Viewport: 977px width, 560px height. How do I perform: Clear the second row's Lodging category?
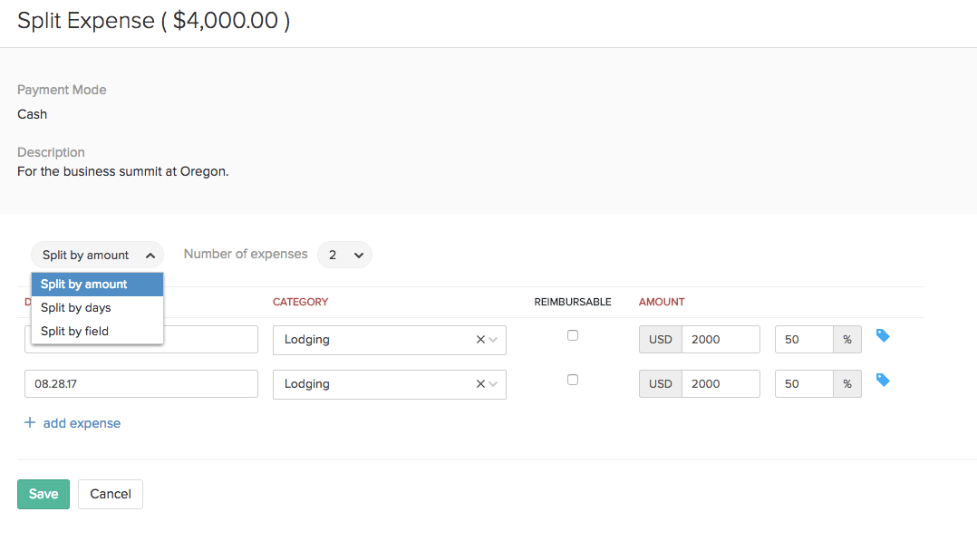[x=480, y=384]
